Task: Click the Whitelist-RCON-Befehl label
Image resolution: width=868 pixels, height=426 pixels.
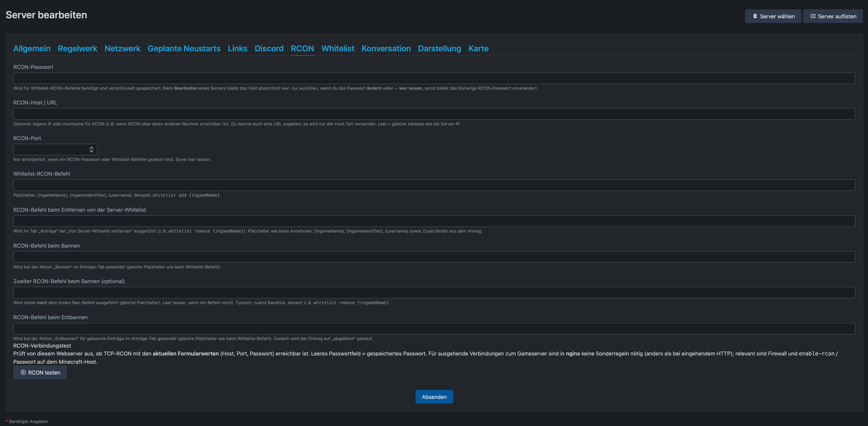Action: (x=42, y=174)
